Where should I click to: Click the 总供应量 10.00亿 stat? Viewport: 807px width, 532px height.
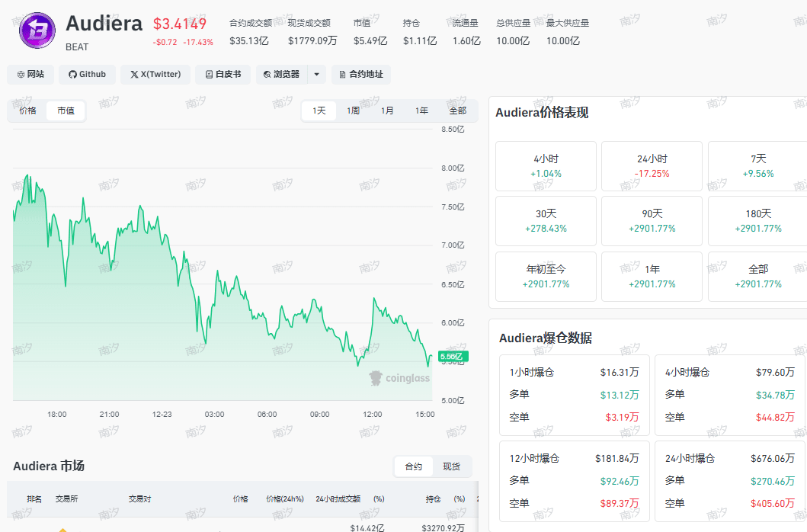(513, 32)
